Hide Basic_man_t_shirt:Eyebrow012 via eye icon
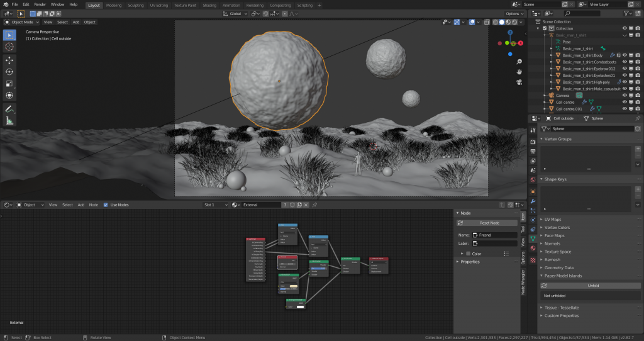Viewport: 644px width, 341px height. (625, 69)
